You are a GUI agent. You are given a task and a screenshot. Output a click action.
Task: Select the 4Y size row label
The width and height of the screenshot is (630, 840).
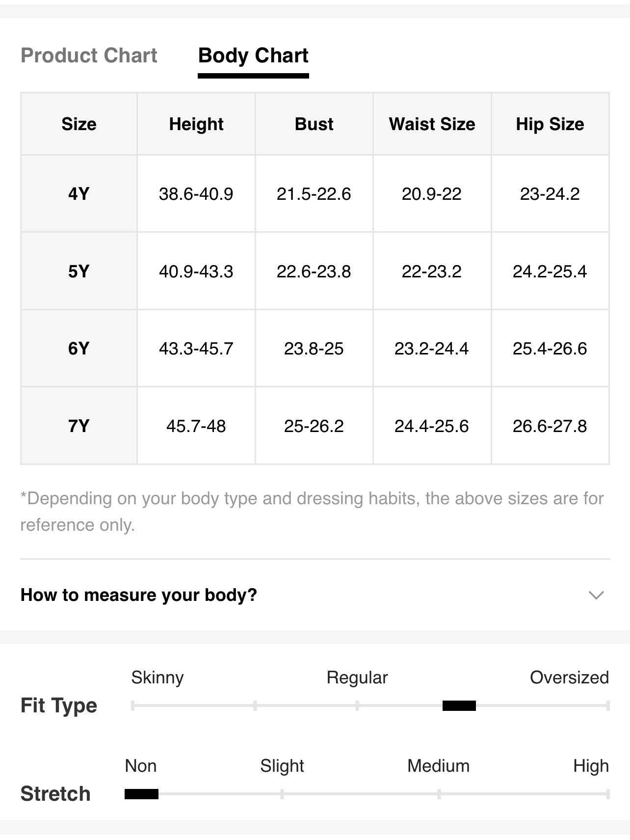pos(79,194)
